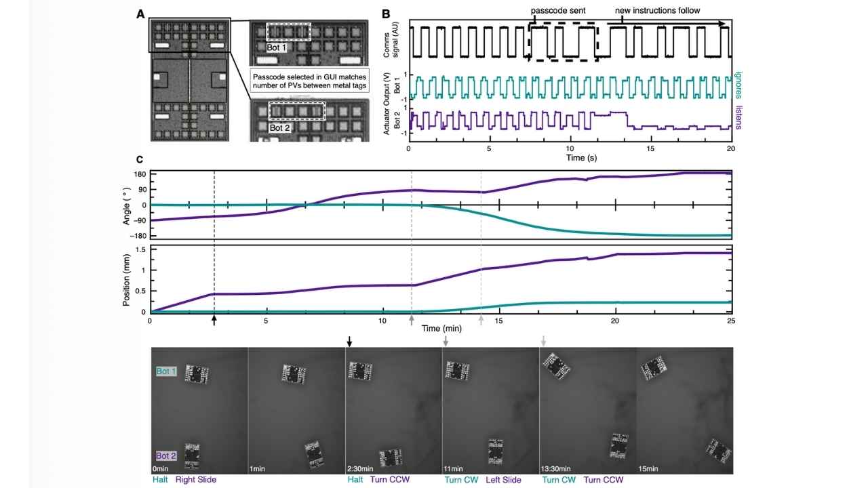Screen dimensions: 868x488
Task: Click 'Halt' caption under the 2:30min frame
Action: (x=355, y=480)
